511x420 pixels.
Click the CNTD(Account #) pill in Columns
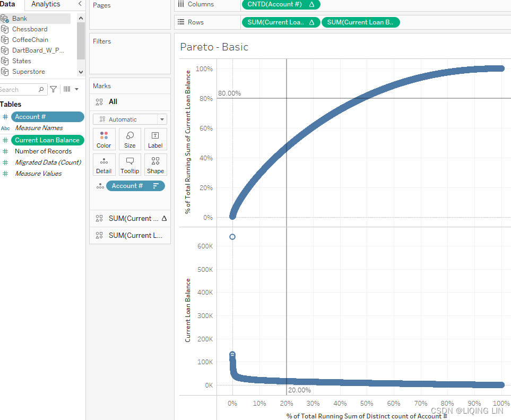pos(281,4)
